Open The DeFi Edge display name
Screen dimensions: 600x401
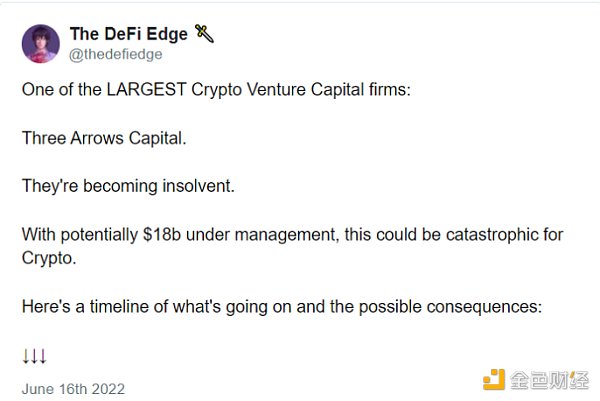tap(129, 34)
